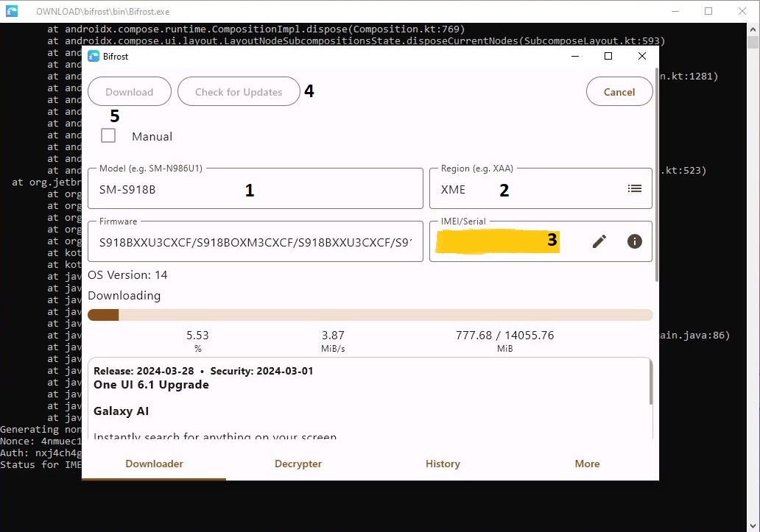Click the console window title bar icon
Image resolution: width=760 pixels, height=532 pixels.
tap(12, 10)
